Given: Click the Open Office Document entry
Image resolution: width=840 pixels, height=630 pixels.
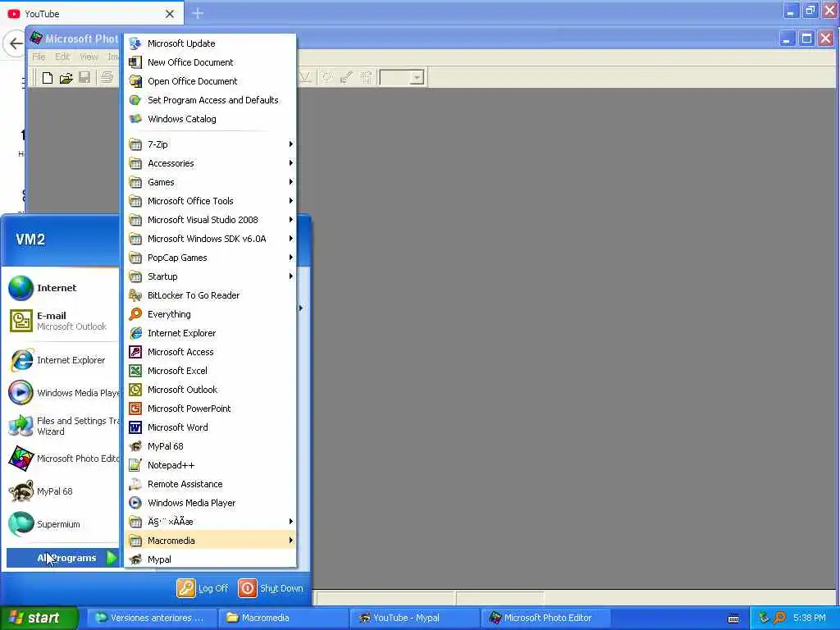Looking at the screenshot, I should pyautogui.click(x=210, y=81).
